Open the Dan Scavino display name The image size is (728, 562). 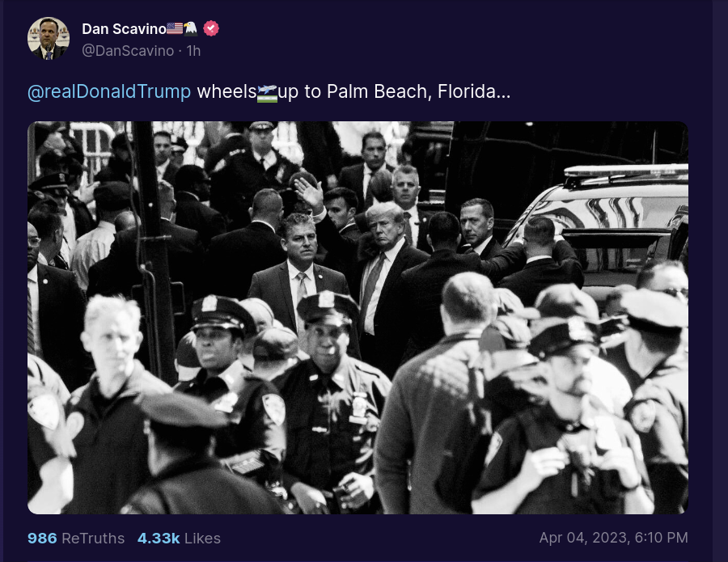click(124, 29)
